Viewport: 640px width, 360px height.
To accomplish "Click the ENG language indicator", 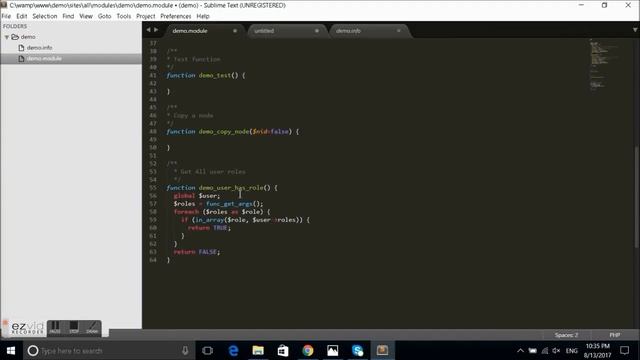I will click(x=571, y=351).
